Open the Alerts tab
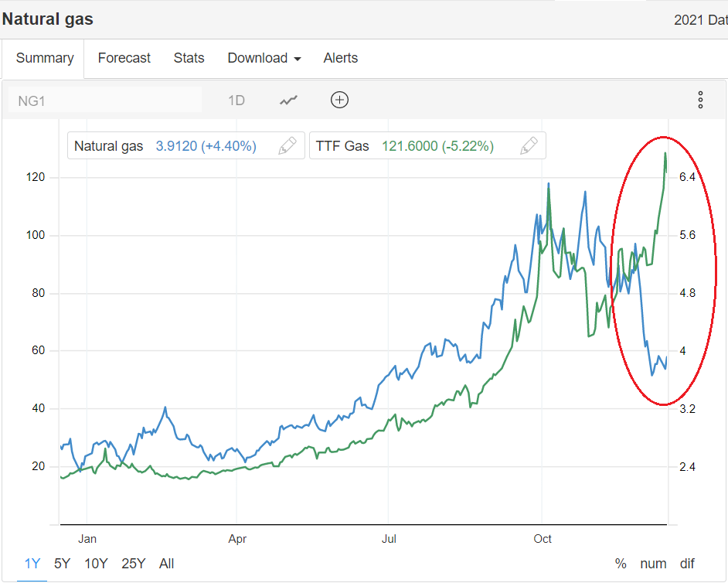Viewport: 728px width, 583px height. tap(340, 58)
